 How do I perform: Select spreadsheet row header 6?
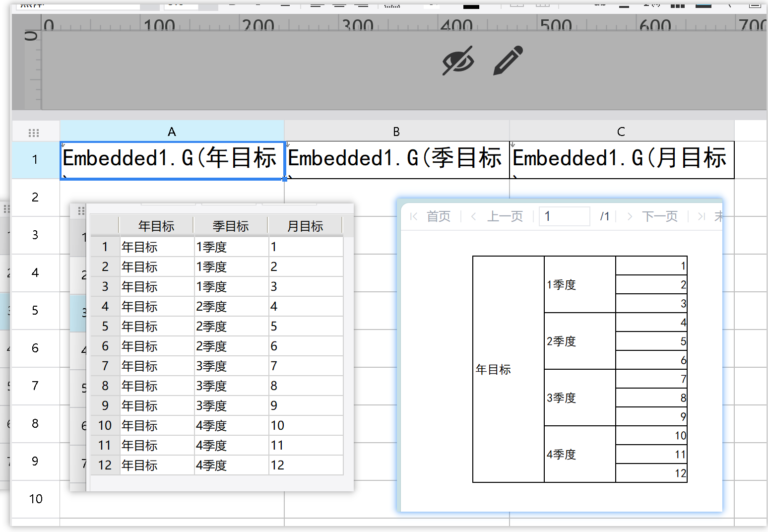(x=35, y=348)
